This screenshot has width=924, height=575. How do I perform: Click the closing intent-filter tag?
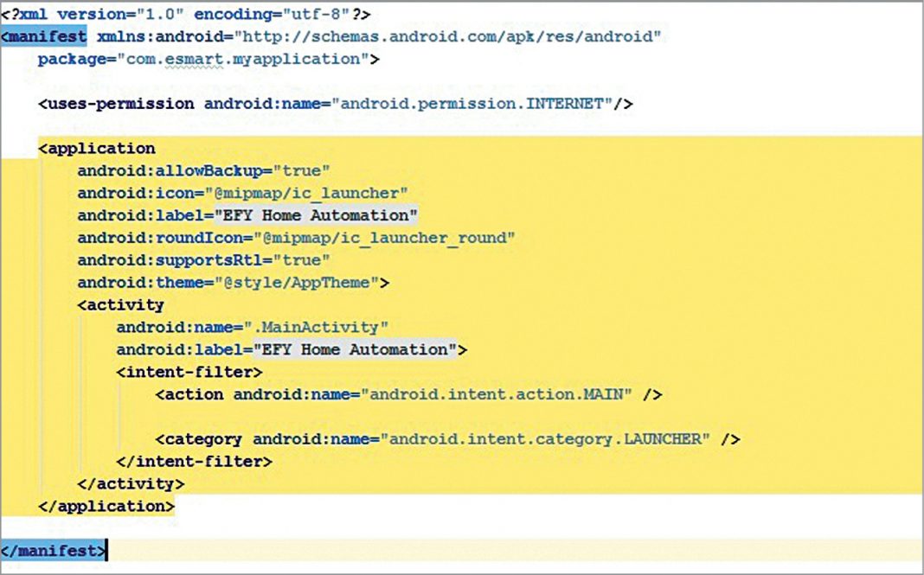pos(196,461)
